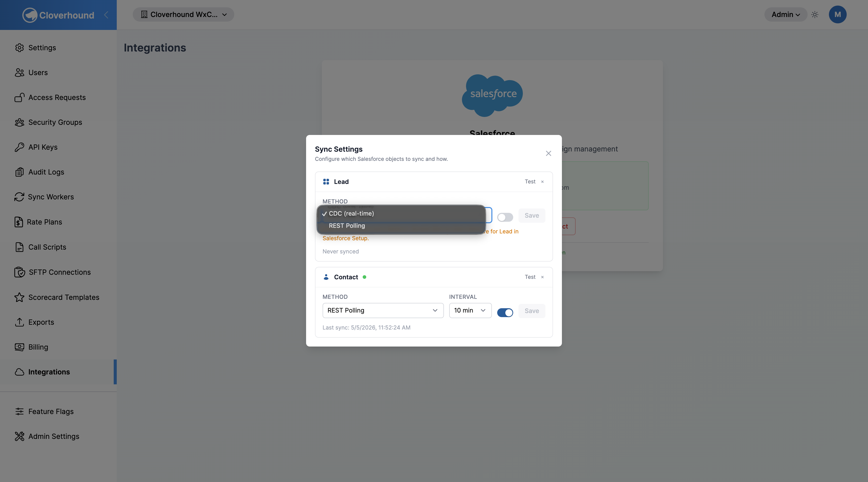The width and height of the screenshot is (868, 482).
Task: Expand the Admin role dropdown
Action: click(786, 14)
